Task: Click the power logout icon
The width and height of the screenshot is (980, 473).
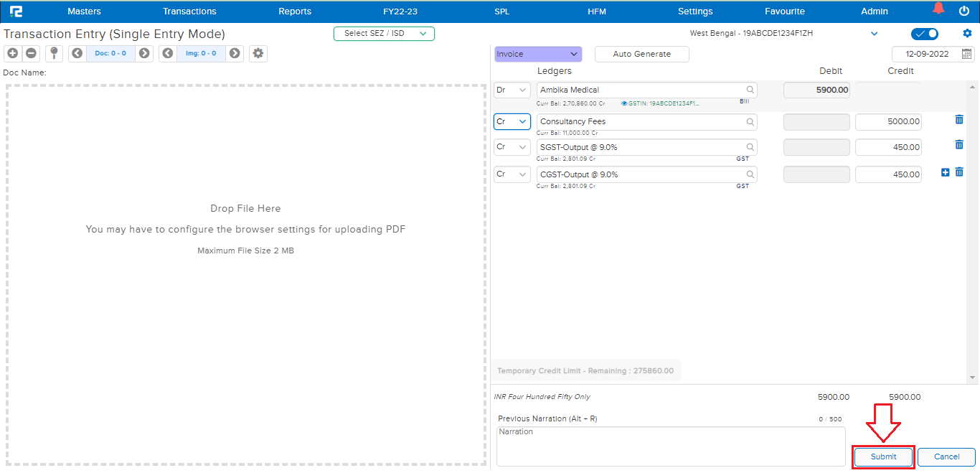Action: (964, 11)
